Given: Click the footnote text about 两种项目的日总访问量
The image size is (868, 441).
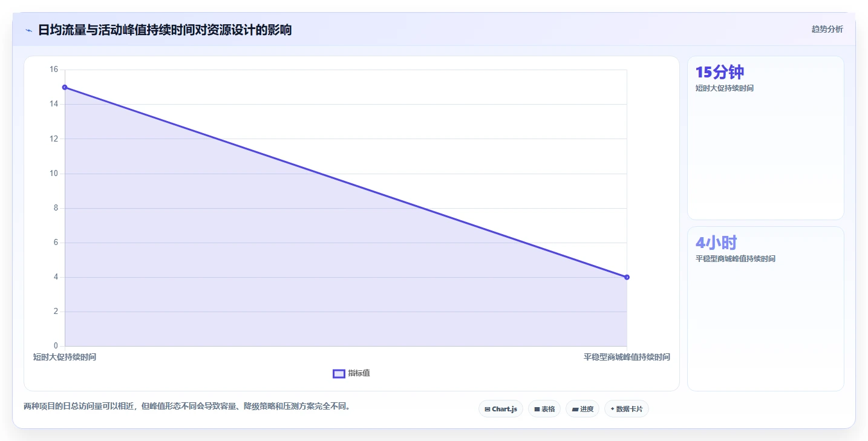Looking at the screenshot, I should pos(187,406).
